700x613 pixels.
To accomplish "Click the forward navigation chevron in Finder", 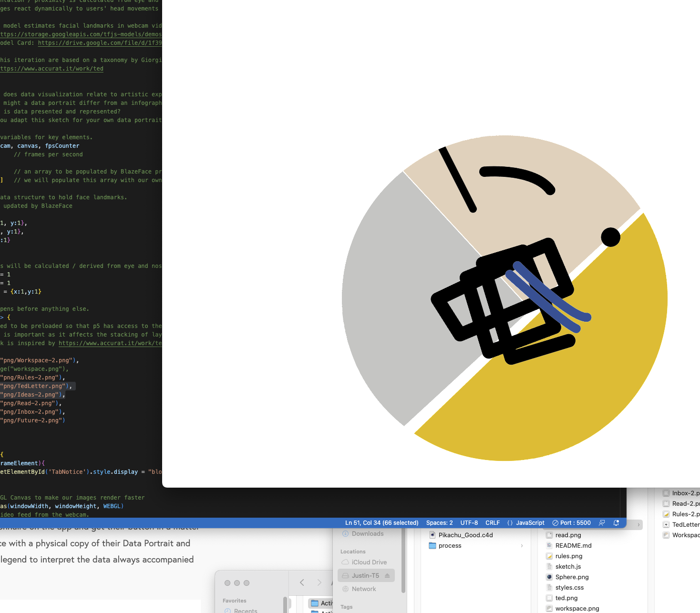I will [x=319, y=582].
